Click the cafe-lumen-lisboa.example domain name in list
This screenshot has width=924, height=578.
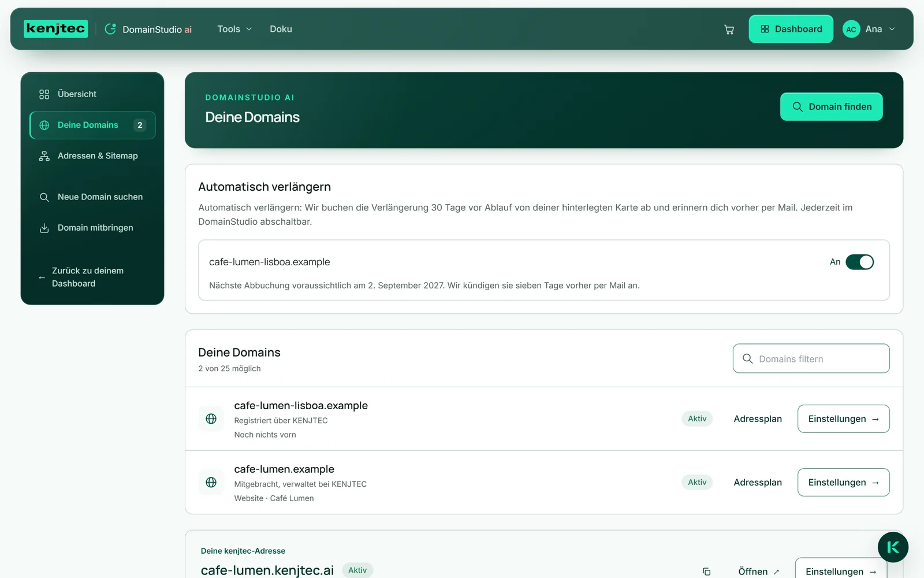301,406
